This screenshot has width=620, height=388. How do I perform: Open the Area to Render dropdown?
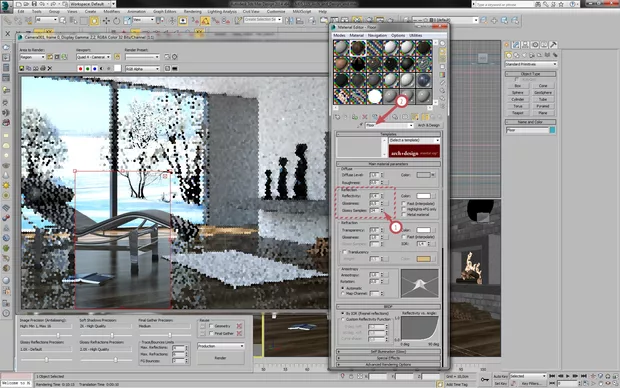click(32, 57)
